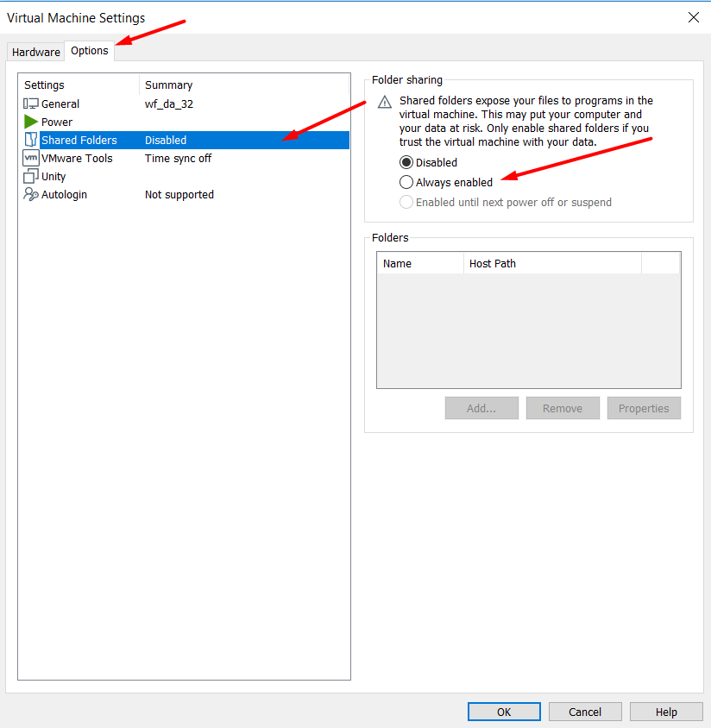Click the Summary column header
The image size is (711, 728).
[x=244, y=85]
